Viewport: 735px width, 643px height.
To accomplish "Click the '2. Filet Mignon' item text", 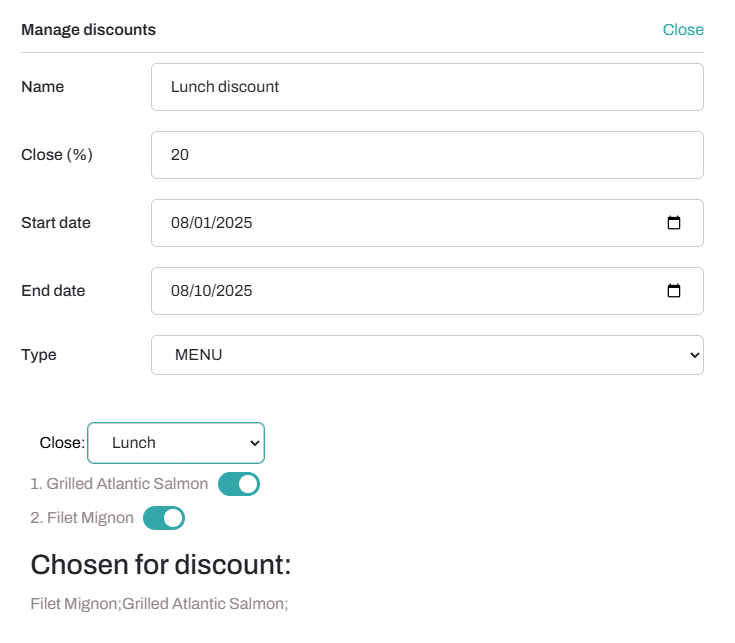I will point(82,518).
